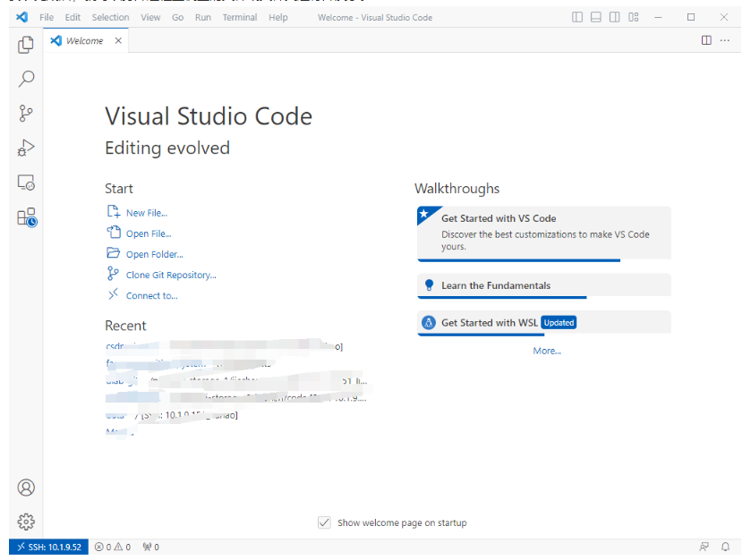Toggle the panel layout button in title bar

click(x=596, y=17)
